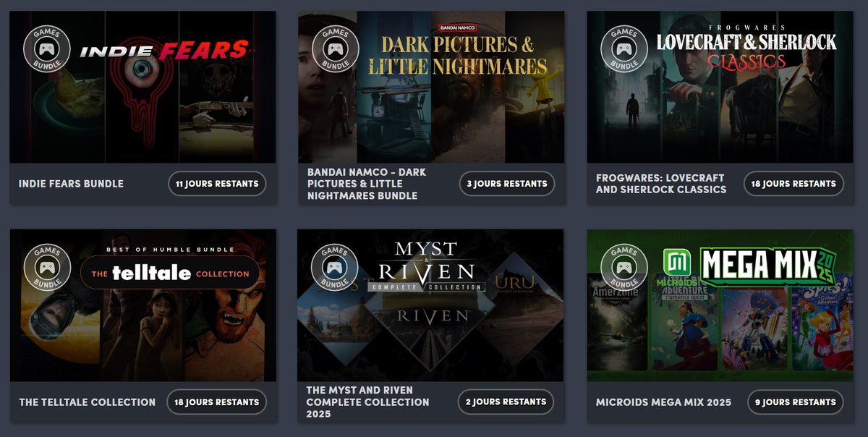Open 'Frogwares: Lovecraft and Sherlock Classics' title
868x437 pixels.
coord(661,184)
